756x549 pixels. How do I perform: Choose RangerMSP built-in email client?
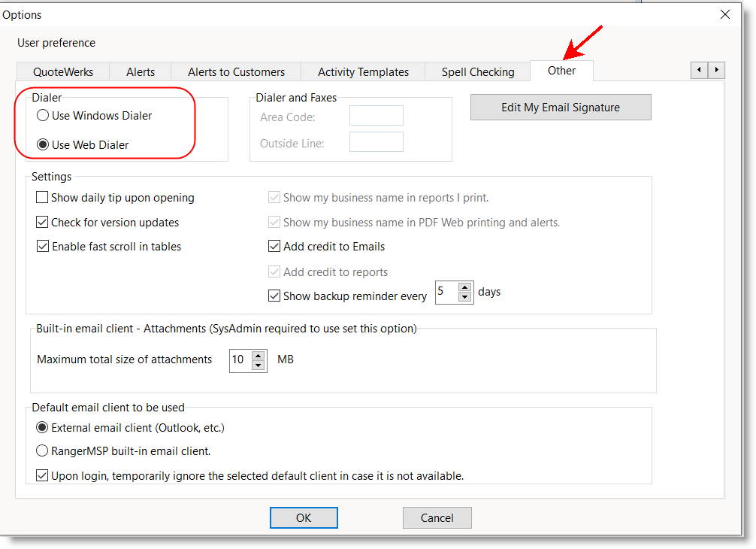43,451
